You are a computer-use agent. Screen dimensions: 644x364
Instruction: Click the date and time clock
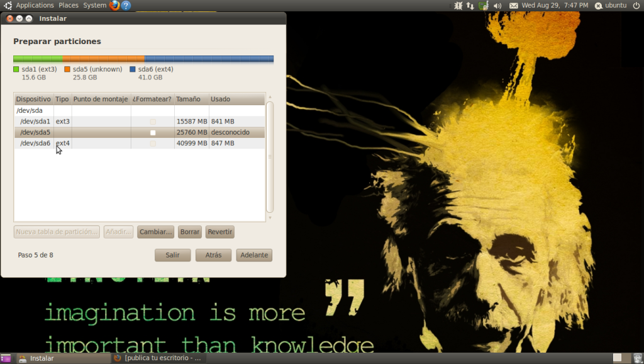coord(555,5)
